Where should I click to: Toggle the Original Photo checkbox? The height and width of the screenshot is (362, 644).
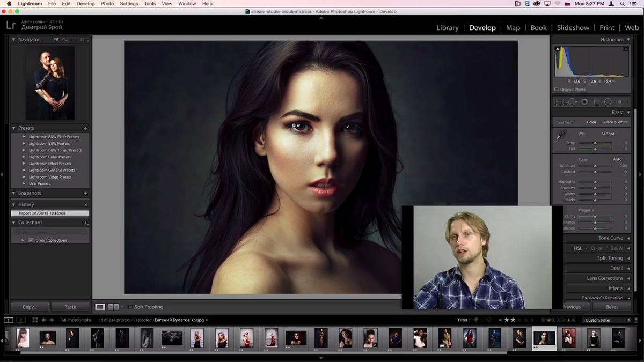pyautogui.click(x=557, y=90)
